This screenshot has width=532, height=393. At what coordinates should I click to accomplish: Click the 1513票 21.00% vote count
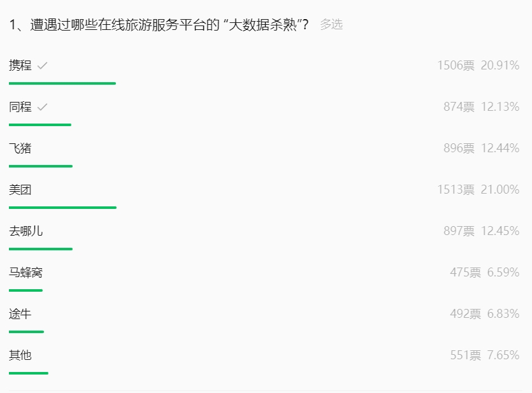click(478, 190)
